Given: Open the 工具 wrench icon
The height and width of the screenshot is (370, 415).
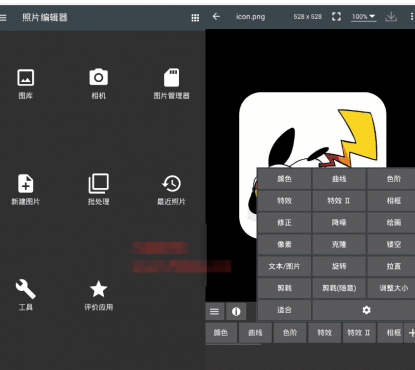Looking at the screenshot, I should coord(26,289).
